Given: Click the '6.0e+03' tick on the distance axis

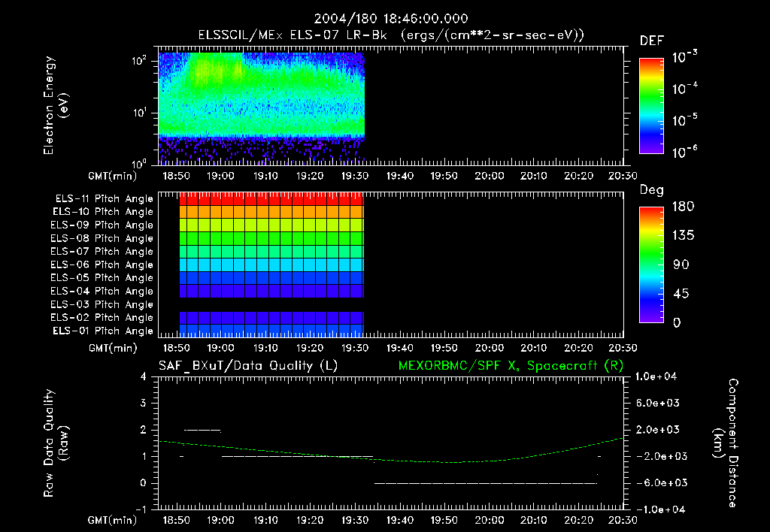Looking at the screenshot, I should pos(657,403).
